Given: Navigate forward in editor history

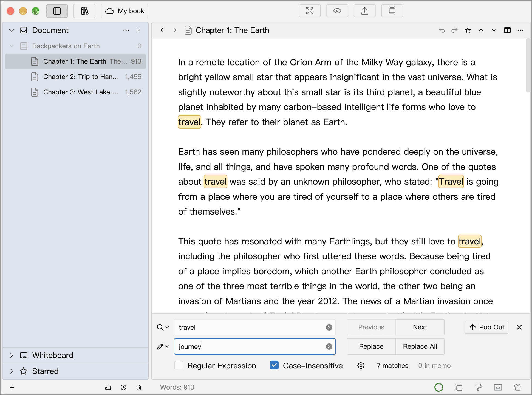Looking at the screenshot, I should pyautogui.click(x=175, y=30).
